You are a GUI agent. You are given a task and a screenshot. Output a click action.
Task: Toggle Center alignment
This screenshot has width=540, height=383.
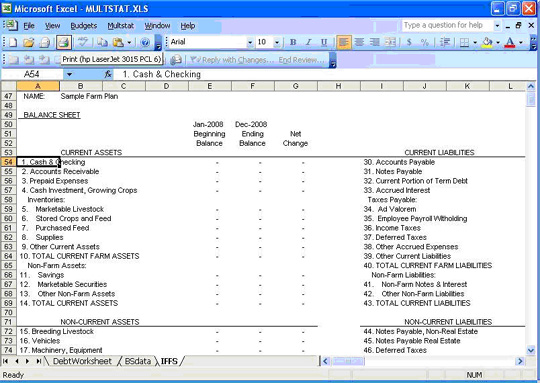(x=359, y=42)
